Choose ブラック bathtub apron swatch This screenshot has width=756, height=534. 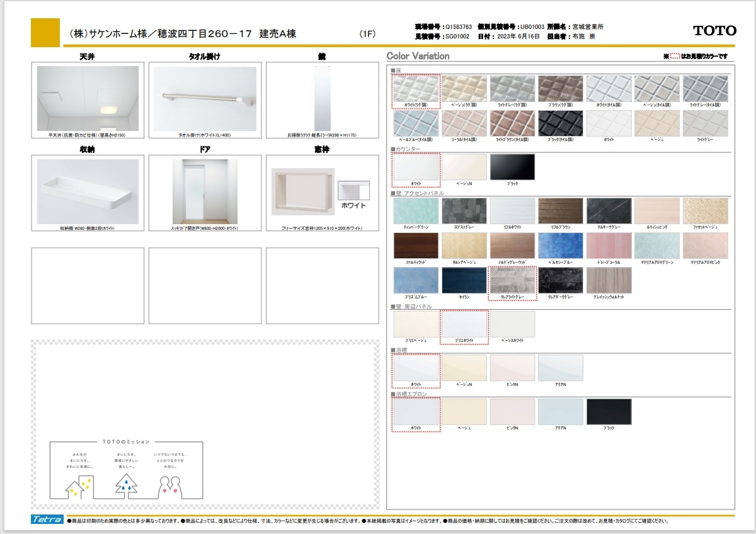pyautogui.click(x=609, y=412)
